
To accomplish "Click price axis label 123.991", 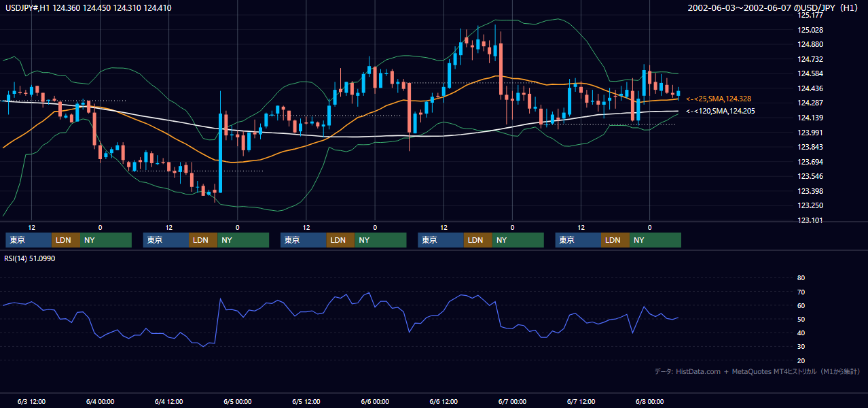I will click(810, 133).
